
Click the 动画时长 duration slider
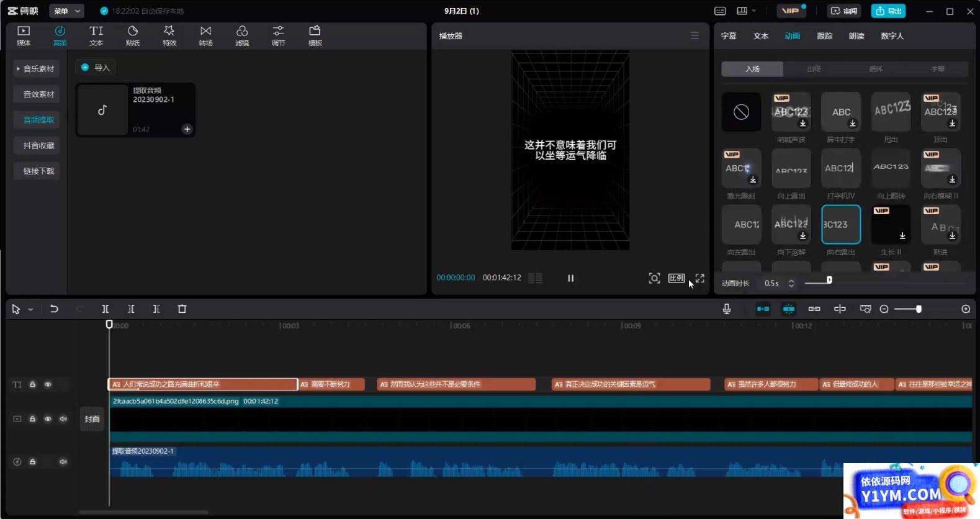(884, 282)
